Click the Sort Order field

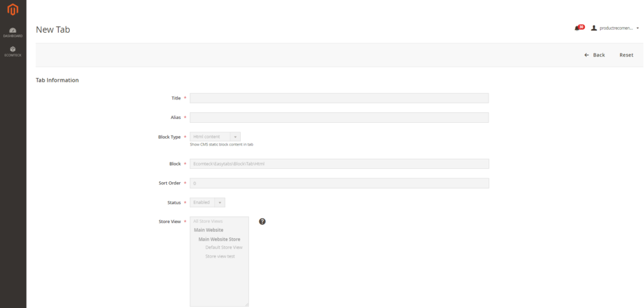339,183
